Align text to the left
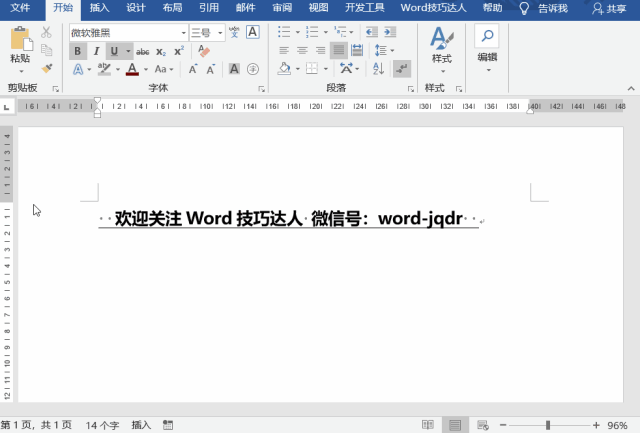Image resolution: width=640 pixels, height=433 pixels. coord(284,50)
